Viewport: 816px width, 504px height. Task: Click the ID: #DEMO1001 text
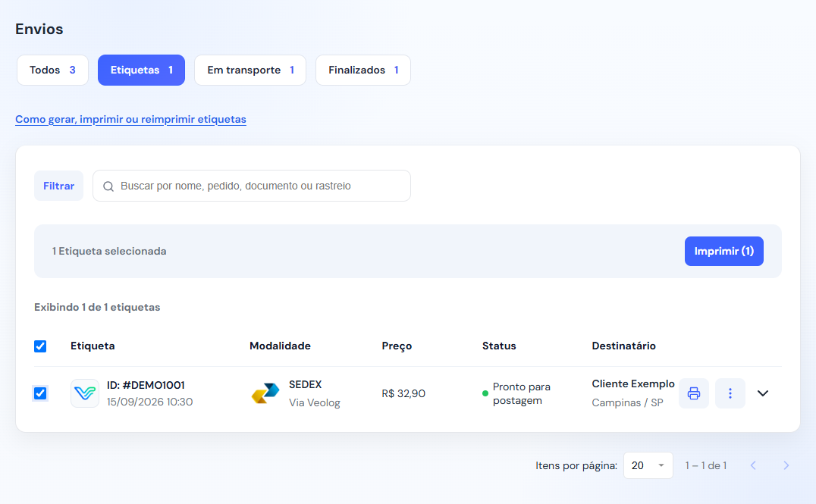coord(146,386)
